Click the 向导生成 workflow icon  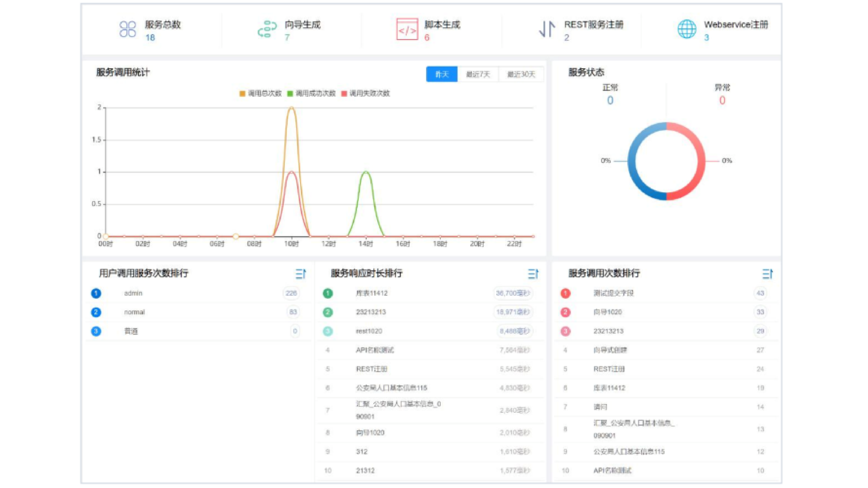pyautogui.click(x=267, y=29)
